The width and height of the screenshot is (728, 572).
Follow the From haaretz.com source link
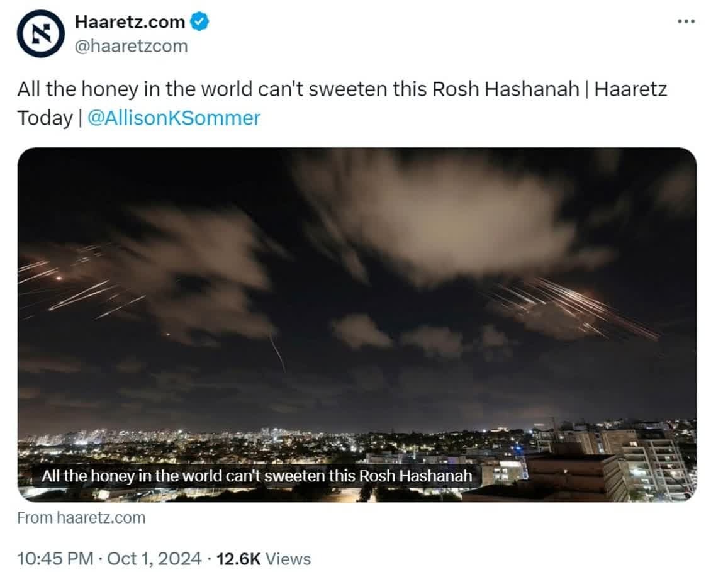tap(81, 518)
